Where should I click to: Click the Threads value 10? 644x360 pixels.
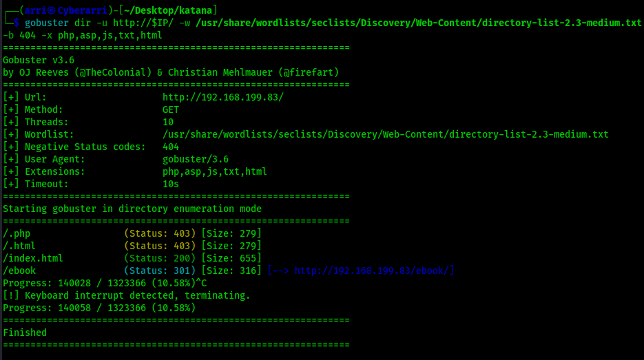(168, 122)
